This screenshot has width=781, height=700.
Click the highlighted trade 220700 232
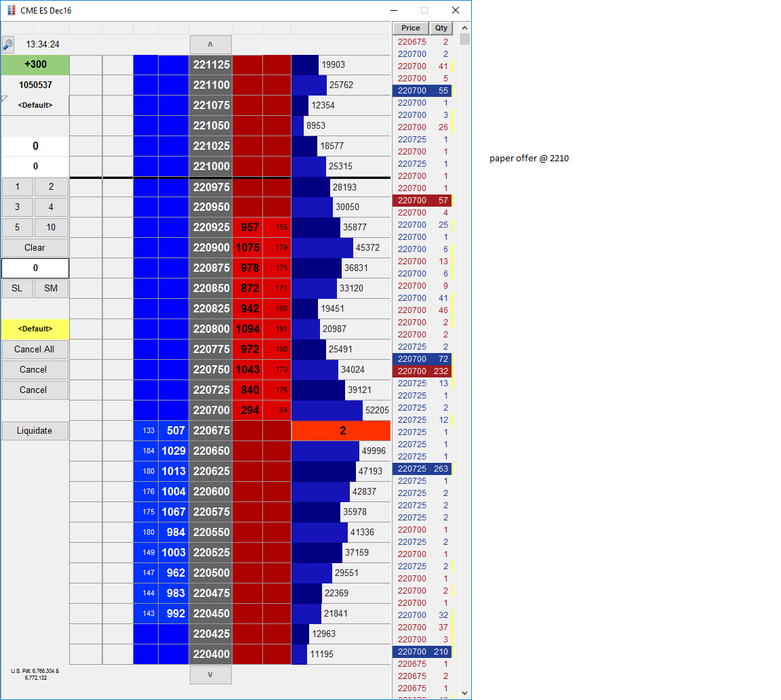[422, 371]
